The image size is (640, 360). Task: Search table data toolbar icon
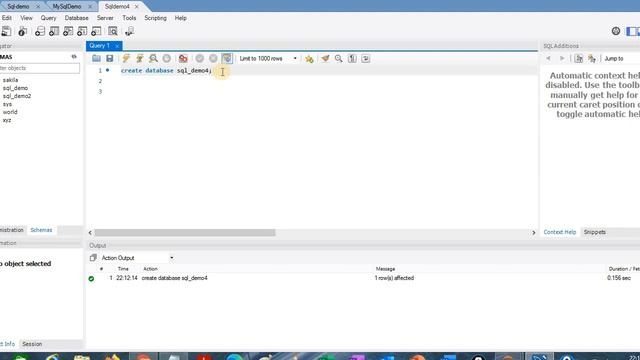(113, 31)
